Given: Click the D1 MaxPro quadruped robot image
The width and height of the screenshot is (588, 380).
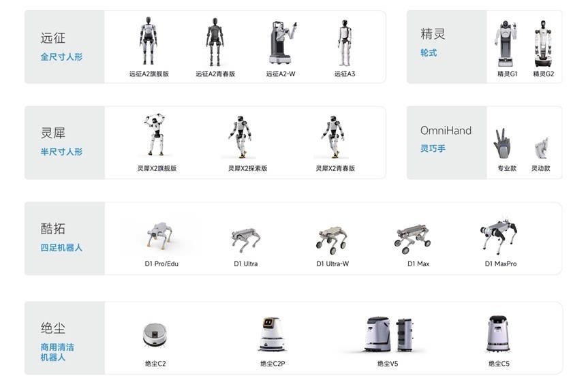Looking at the screenshot, I should pyautogui.click(x=499, y=235).
